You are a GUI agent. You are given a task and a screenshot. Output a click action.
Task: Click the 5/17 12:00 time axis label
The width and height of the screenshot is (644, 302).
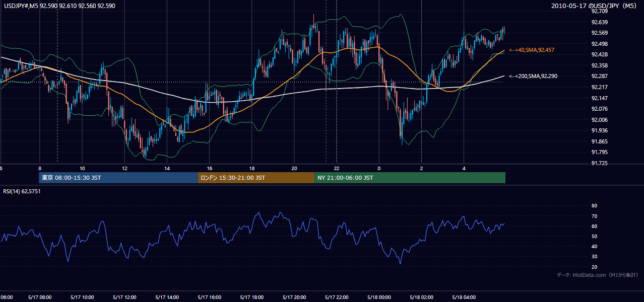click(x=124, y=297)
